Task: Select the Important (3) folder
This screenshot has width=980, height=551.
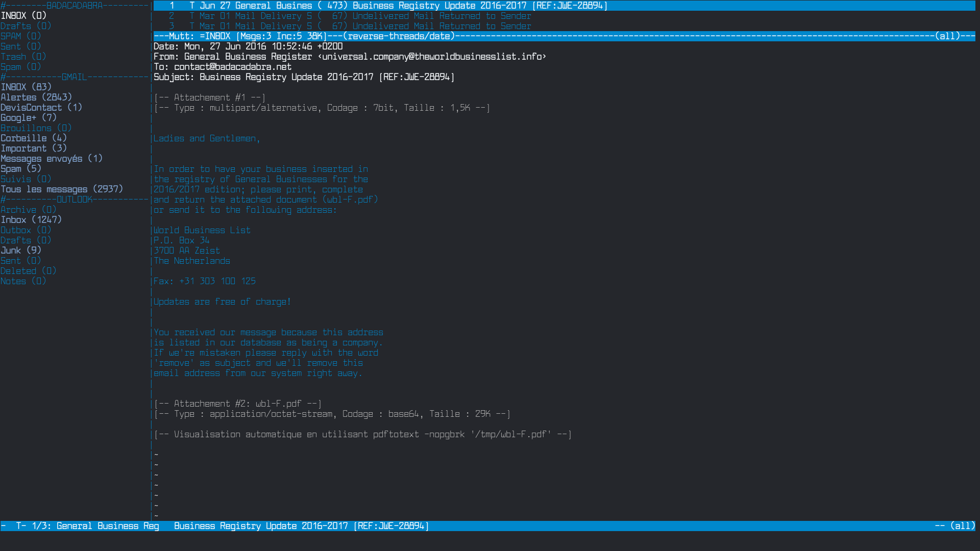Action: pos(33,148)
